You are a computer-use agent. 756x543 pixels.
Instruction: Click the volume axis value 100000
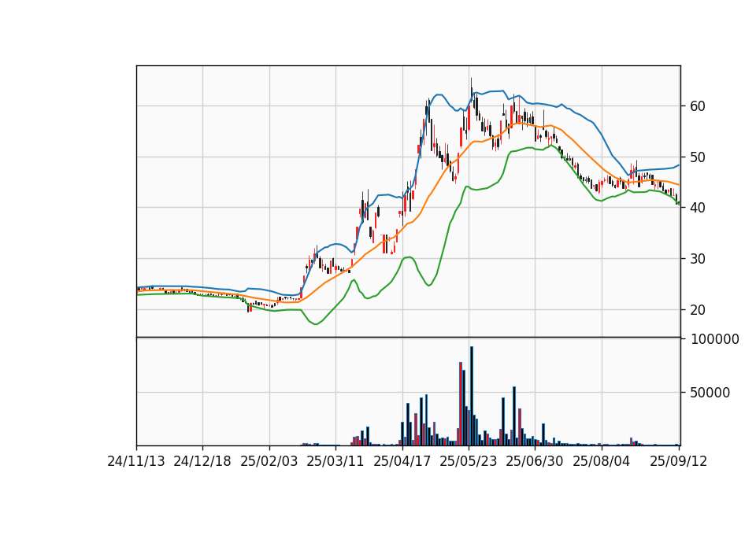tap(715, 339)
